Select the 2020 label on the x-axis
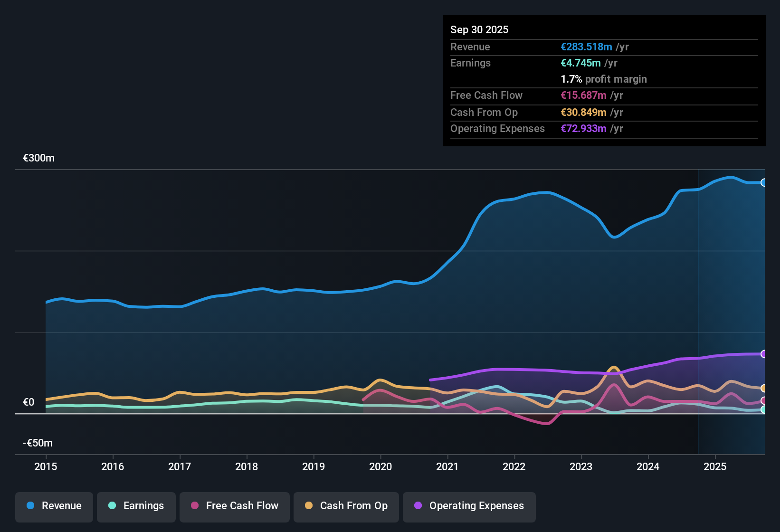The width and height of the screenshot is (780, 532). tap(380, 467)
